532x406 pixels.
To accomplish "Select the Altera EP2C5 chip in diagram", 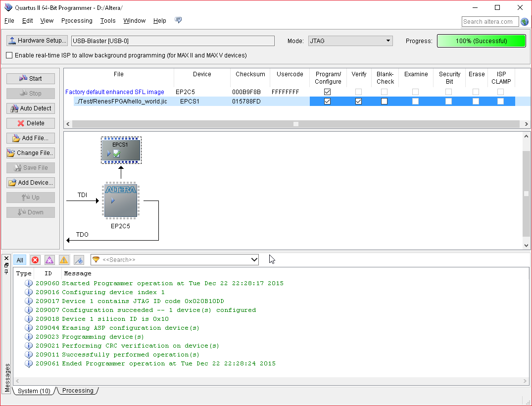I will tap(121, 201).
